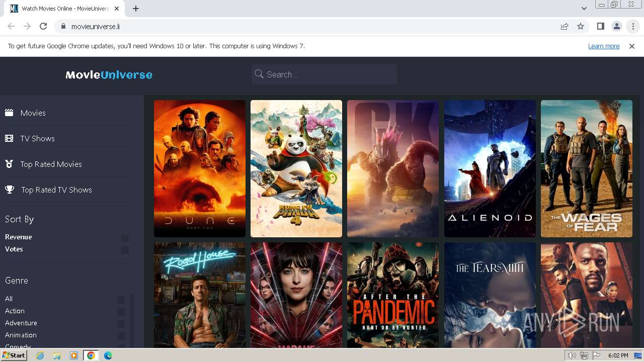Open the Alienoid movie poster

tap(490, 168)
